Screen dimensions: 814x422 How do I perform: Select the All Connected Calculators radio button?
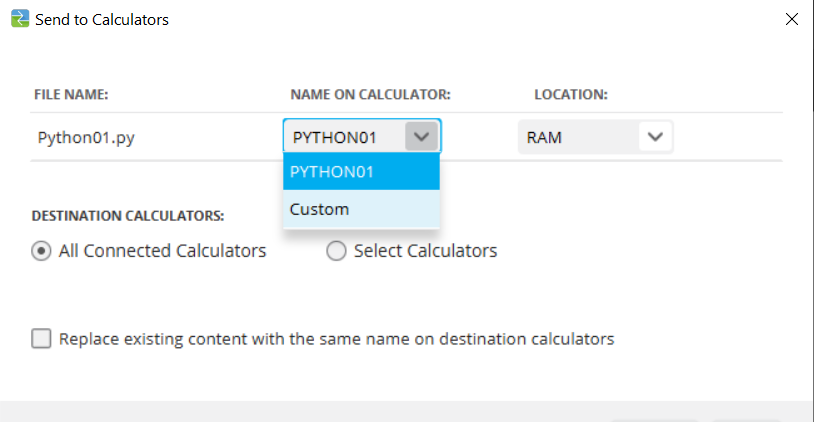42,251
